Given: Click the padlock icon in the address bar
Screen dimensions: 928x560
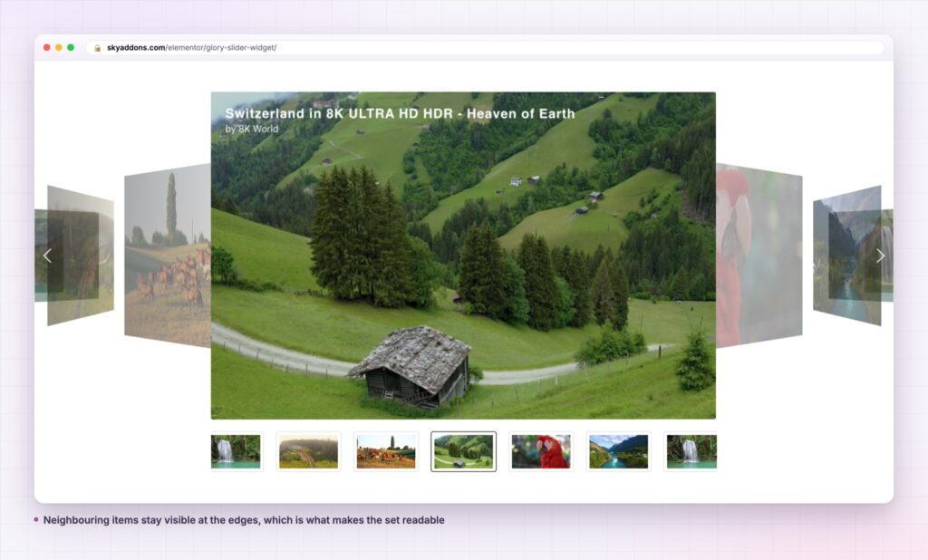Looking at the screenshot, I should pyautogui.click(x=98, y=48).
